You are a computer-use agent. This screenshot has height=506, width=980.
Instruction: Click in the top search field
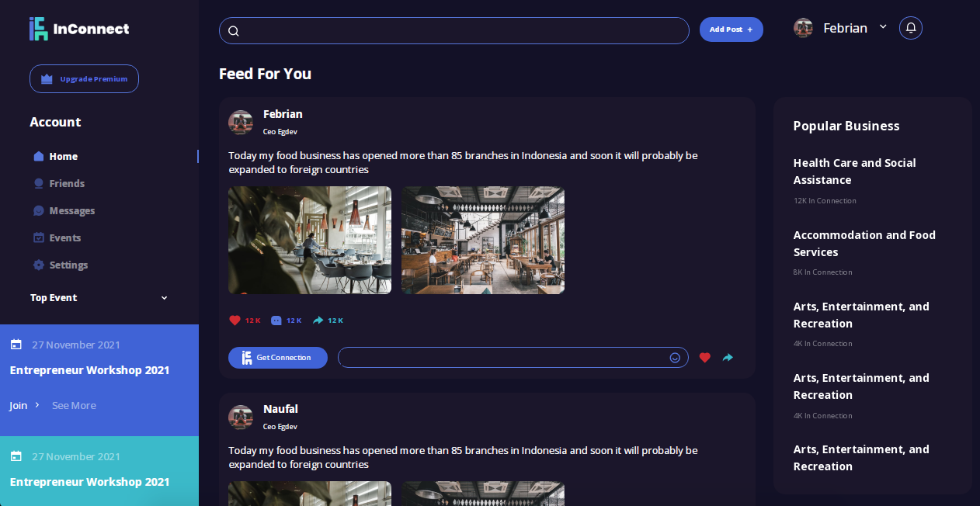pos(454,30)
